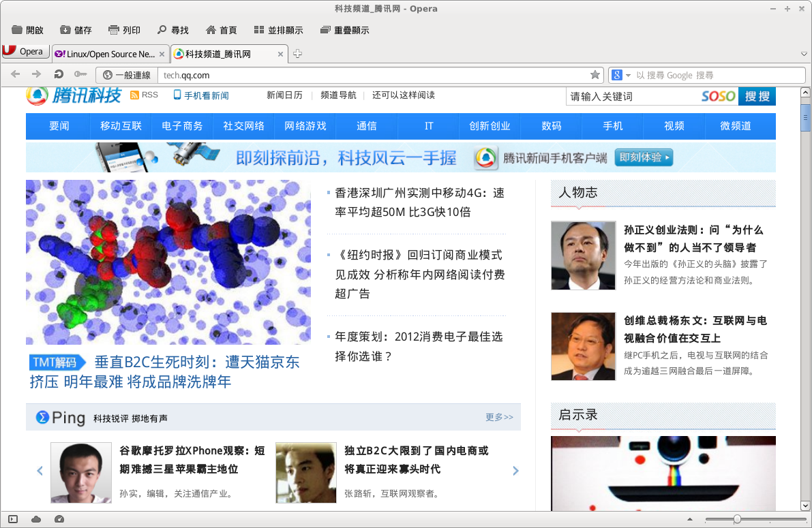The image size is (812, 528).
Task: Select 创新创业 in navigation bar
Action: pyautogui.click(x=490, y=126)
